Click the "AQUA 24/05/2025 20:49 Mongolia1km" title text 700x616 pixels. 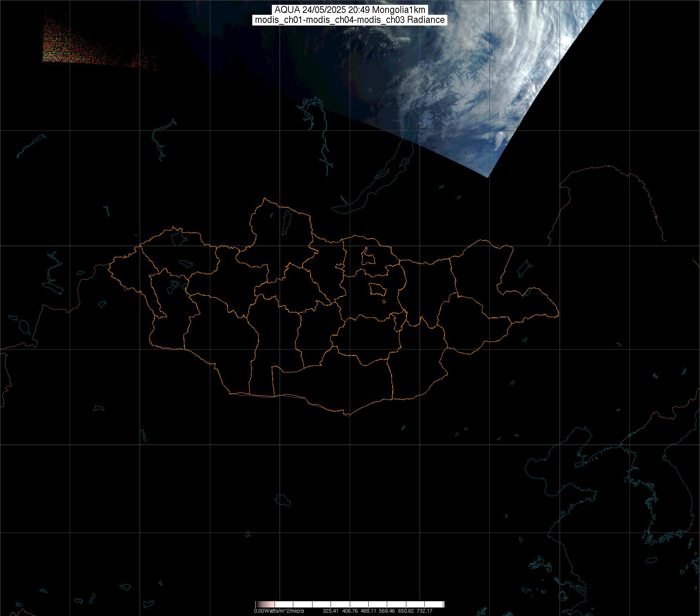(x=350, y=10)
